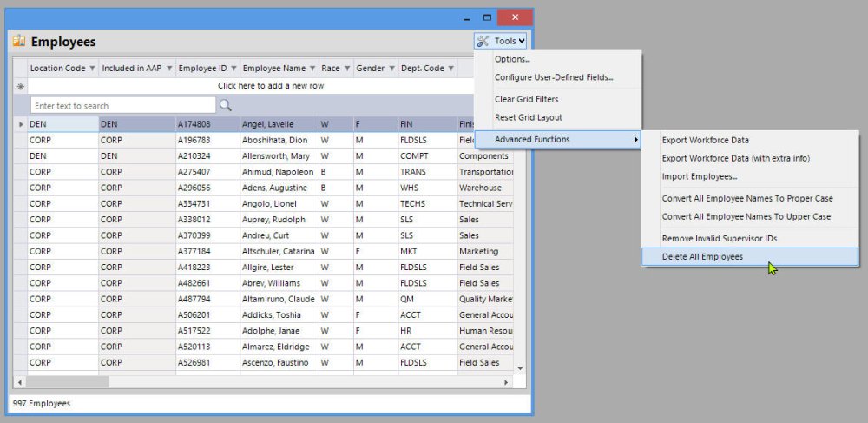The width and height of the screenshot is (868, 423).
Task: Click 'Click here to add a new row'
Action: tap(271, 86)
